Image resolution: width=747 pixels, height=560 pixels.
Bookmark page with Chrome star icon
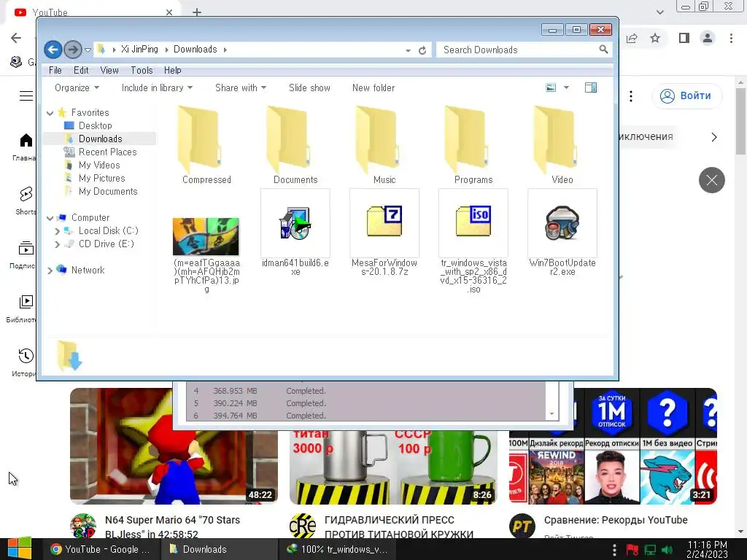tap(655, 38)
